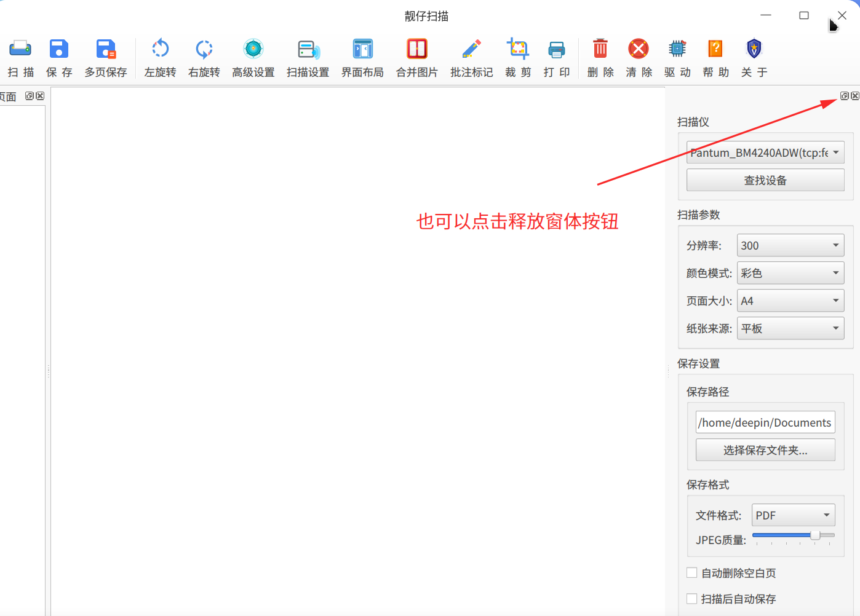Open 高级设置 advanced settings
This screenshot has width=860, height=616.
(x=253, y=49)
